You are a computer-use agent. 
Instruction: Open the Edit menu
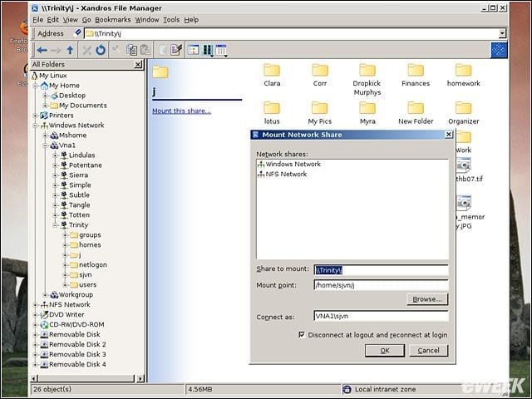pos(52,20)
